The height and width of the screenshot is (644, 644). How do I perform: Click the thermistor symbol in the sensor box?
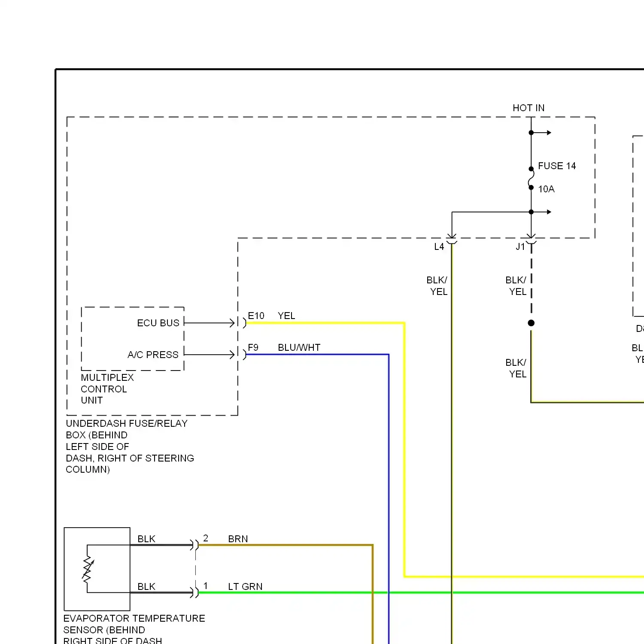tap(88, 569)
